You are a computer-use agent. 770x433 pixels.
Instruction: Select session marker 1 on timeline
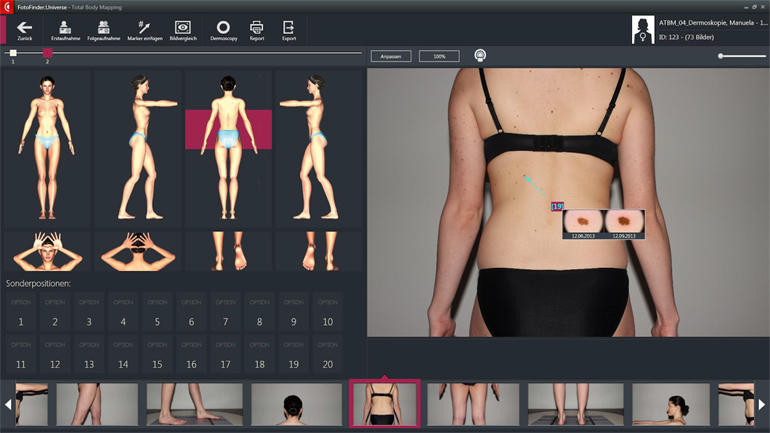(x=13, y=53)
